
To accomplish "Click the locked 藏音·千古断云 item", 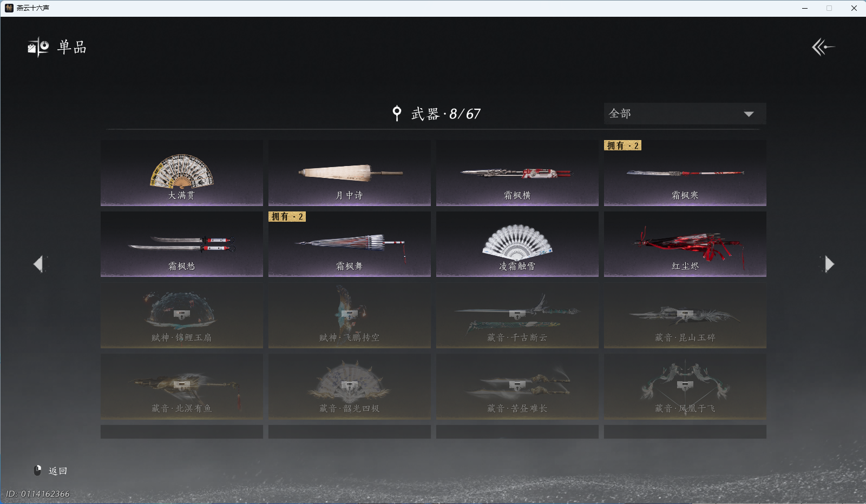I will (x=517, y=315).
